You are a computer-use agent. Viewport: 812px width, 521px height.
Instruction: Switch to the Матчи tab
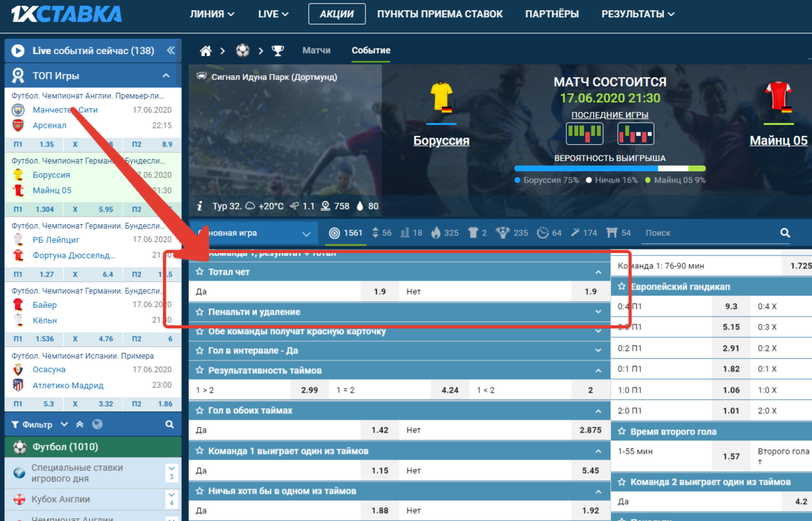click(x=317, y=51)
